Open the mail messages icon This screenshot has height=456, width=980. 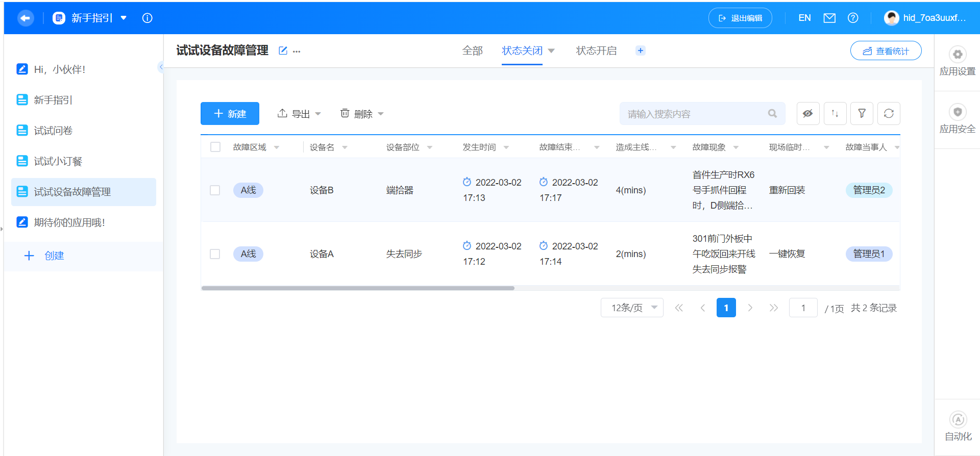[829, 18]
